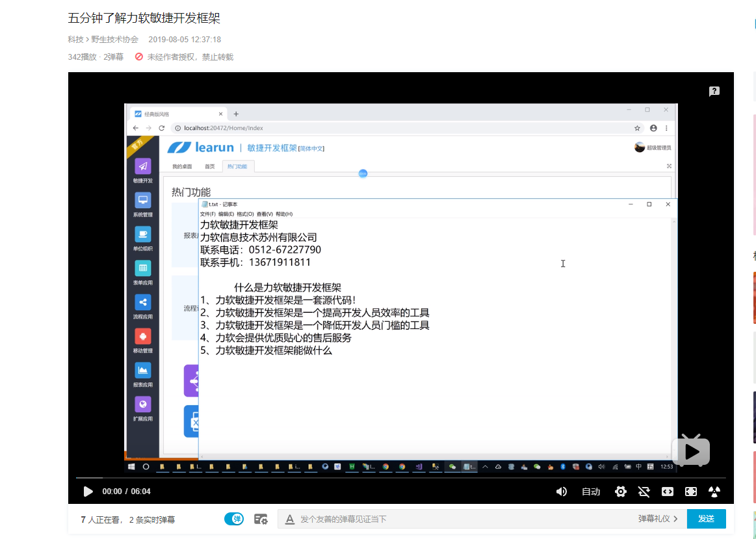Click the crossed-out loop icon beside the player gear

pyautogui.click(x=644, y=492)
